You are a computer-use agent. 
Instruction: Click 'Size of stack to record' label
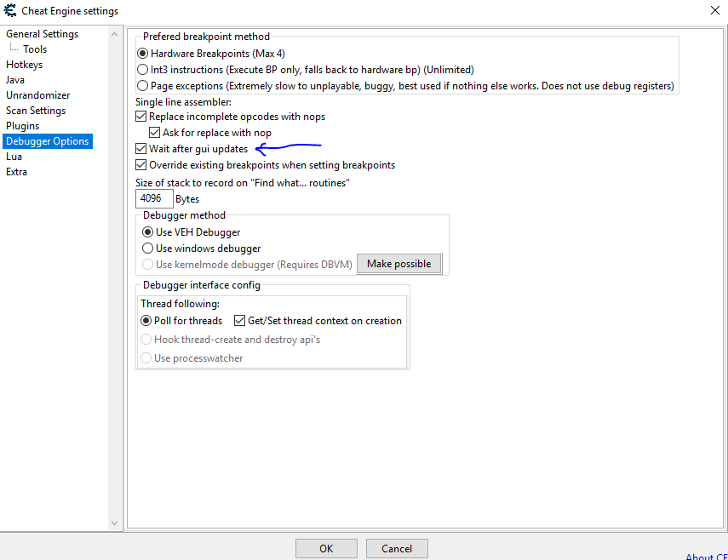coord(243,183)
